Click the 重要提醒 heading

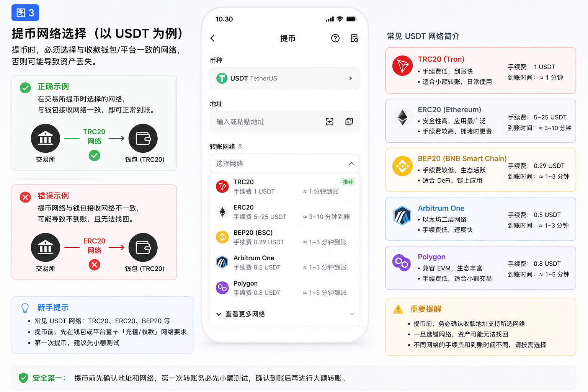[x=426, y=309]
